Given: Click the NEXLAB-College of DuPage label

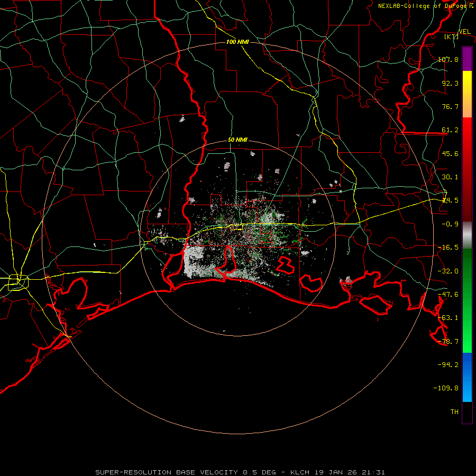Looking at the screenshot, I should pos(422,6).
